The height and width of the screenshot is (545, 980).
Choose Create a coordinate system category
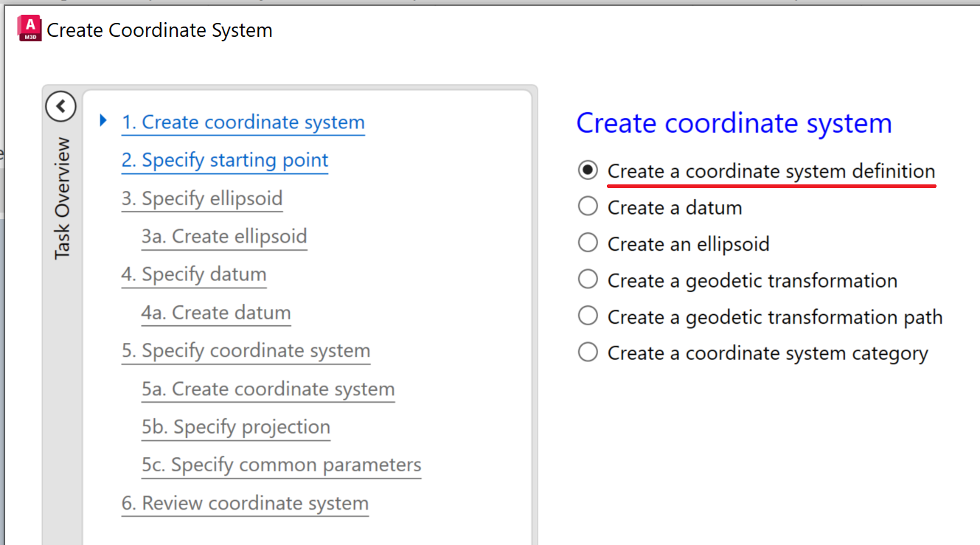click(588, 353)
